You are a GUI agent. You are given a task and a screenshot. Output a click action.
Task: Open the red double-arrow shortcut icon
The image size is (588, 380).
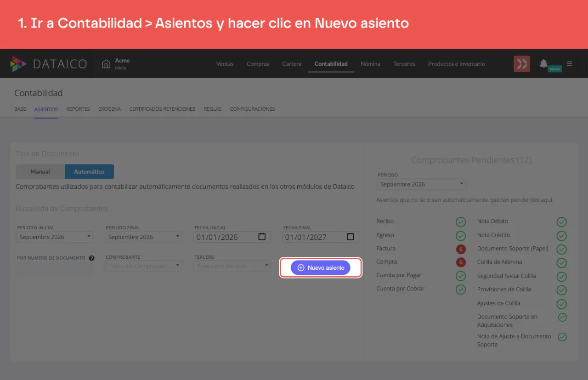[x=522, y=64]
